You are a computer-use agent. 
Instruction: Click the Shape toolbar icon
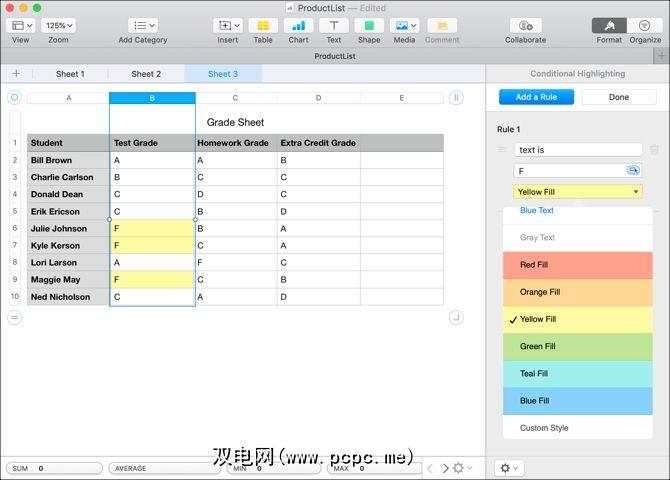pyautogui.click(x=369, y=26)
